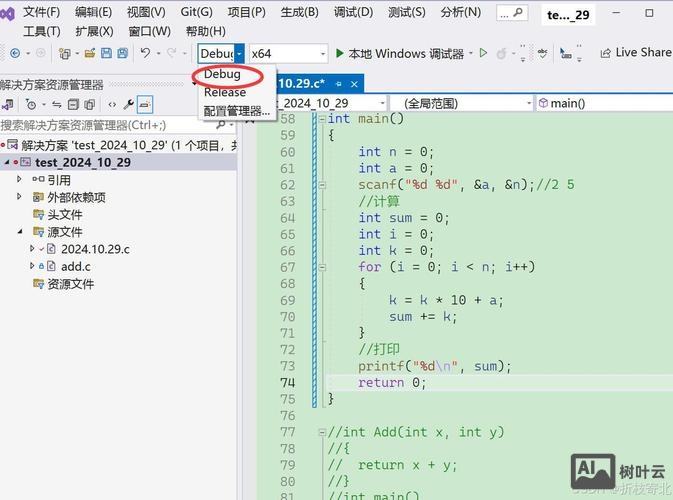Click the pending changes filter clock icon
This screenshot has width=673, height=500.
click(31, 104)
